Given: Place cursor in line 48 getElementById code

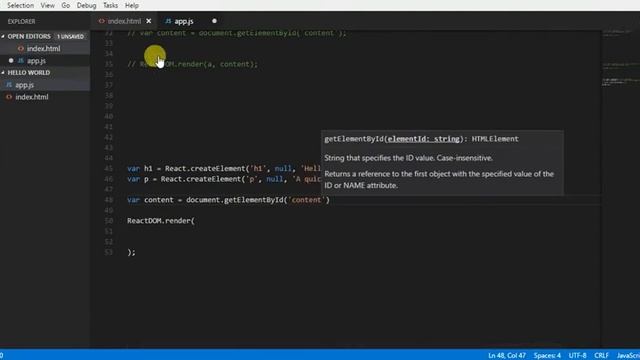Looking at the screenshot, I should (228, 200).
